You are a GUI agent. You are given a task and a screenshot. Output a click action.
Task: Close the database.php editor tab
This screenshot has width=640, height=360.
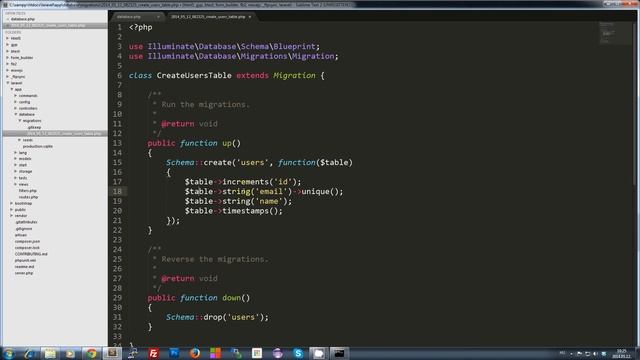point(158,17)
